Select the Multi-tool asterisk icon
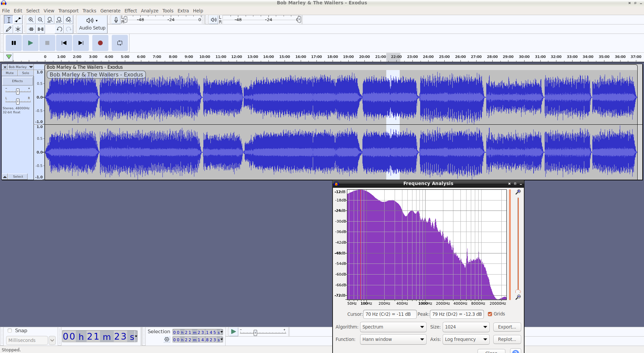Image resolution: width=644 pixels, height=353 pixels. pyautogui.click(x=18, y=29)
